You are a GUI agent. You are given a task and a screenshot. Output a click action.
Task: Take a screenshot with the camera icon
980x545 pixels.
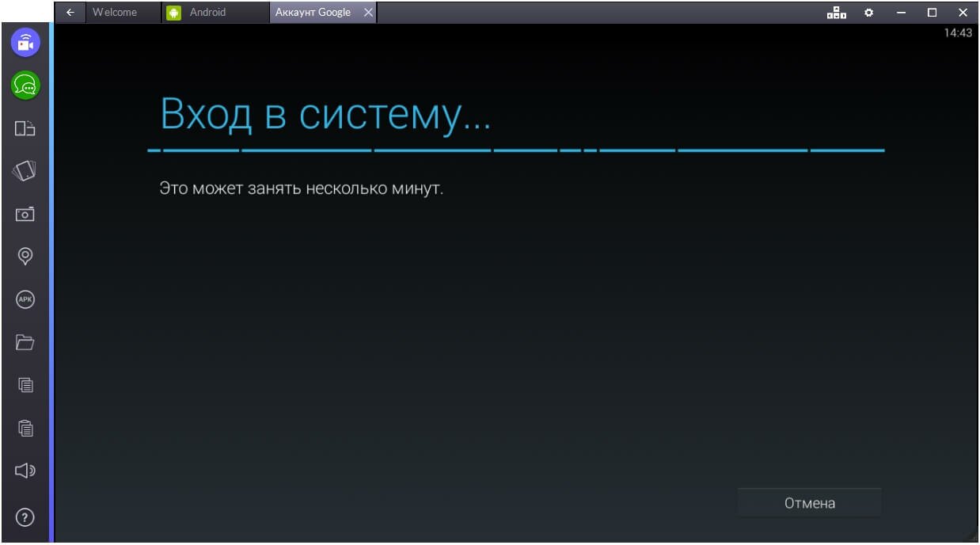(25, 214)
